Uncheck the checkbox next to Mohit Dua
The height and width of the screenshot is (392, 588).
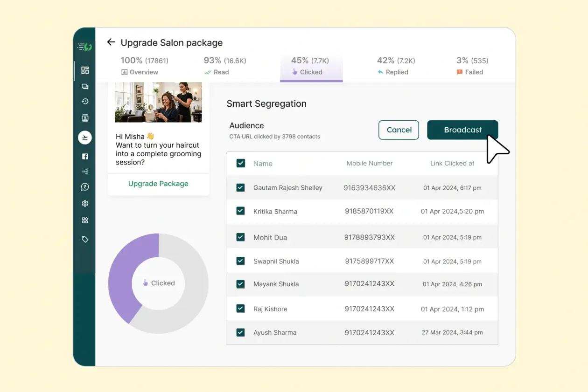click(240, 237)
